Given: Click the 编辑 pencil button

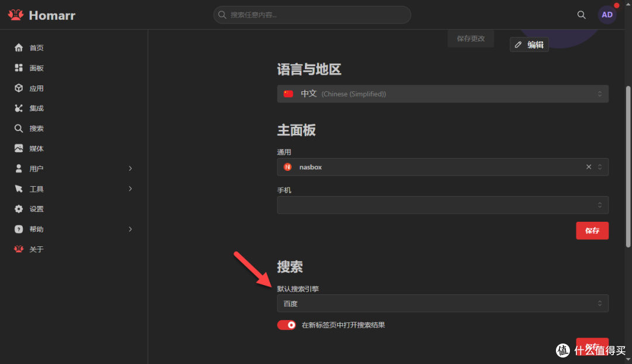Looking at the screenshot, I should [529, 44].
